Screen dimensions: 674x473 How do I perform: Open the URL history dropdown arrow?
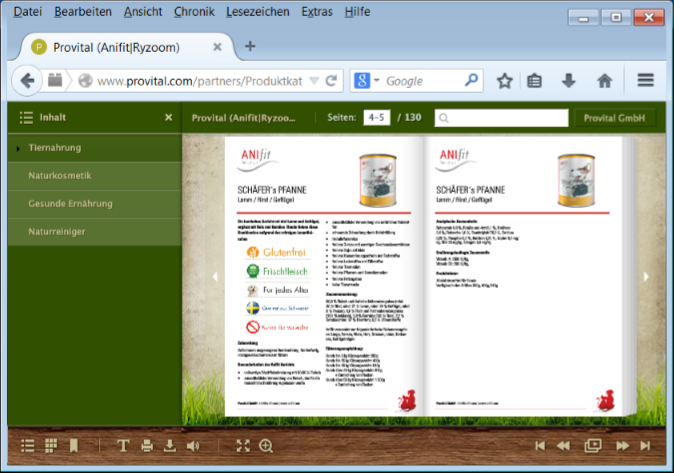click(x=314, y=81)
